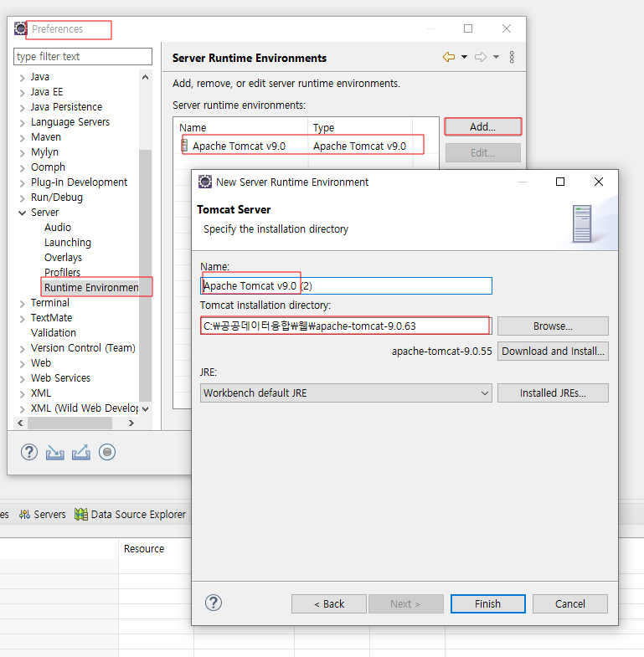The width and height of the screenshot is (644, 657).
Task: Open the forward history dropdown arrow
Action: click(x=496, y=57)
